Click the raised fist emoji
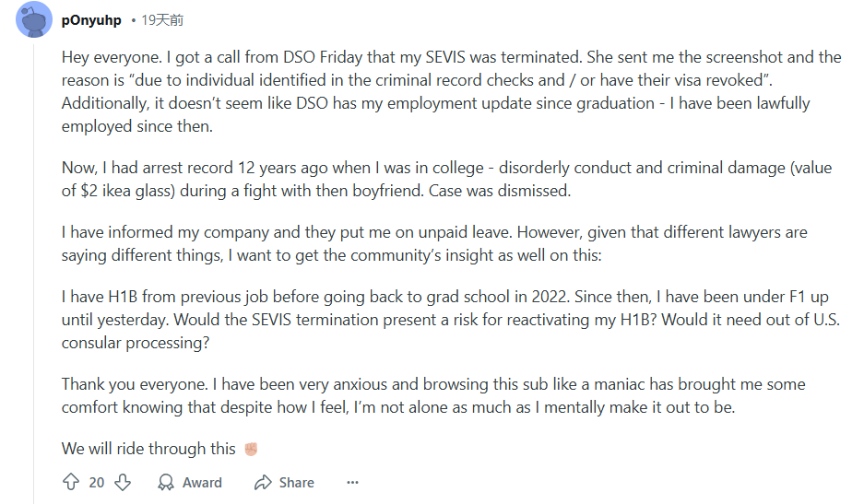864x504 pixels. (251, 449)
